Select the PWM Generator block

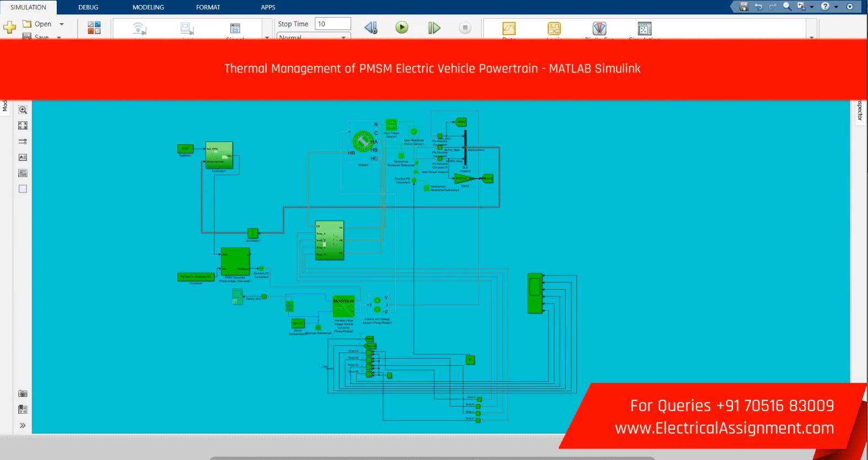click(x=235, y=262)
